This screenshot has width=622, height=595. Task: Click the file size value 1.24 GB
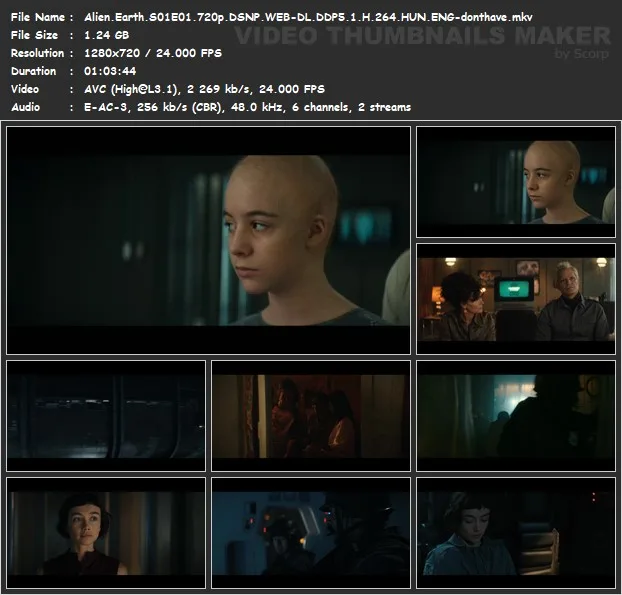point(106,35)
